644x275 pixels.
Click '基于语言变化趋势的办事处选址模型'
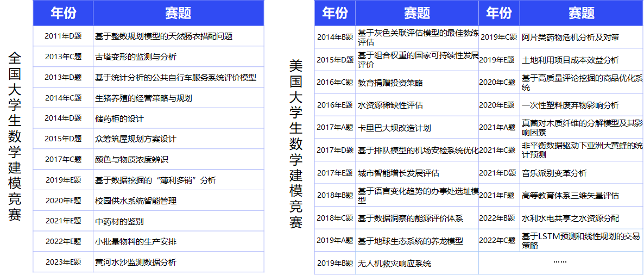click(x=418, y=196)
